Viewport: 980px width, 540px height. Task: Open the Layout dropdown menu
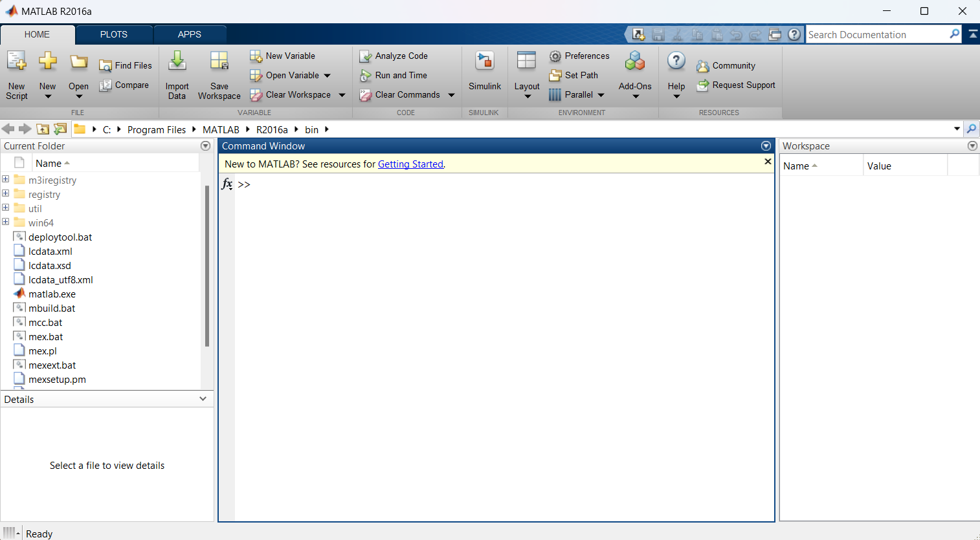(527, 75)
